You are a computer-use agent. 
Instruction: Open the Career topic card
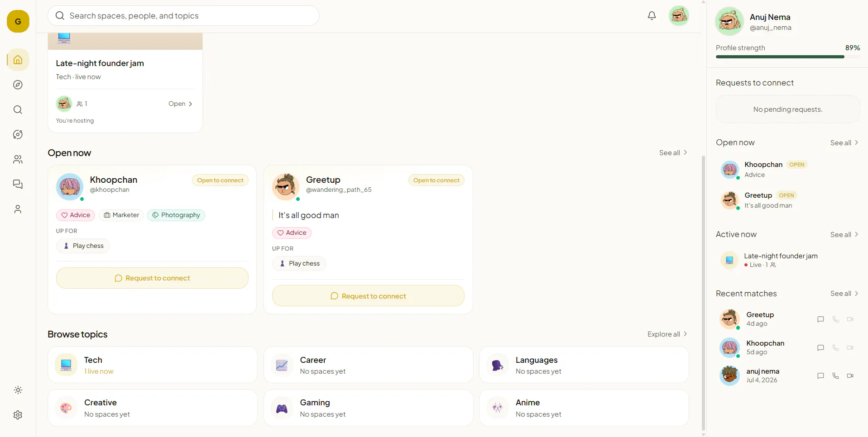tap(369, 365)
